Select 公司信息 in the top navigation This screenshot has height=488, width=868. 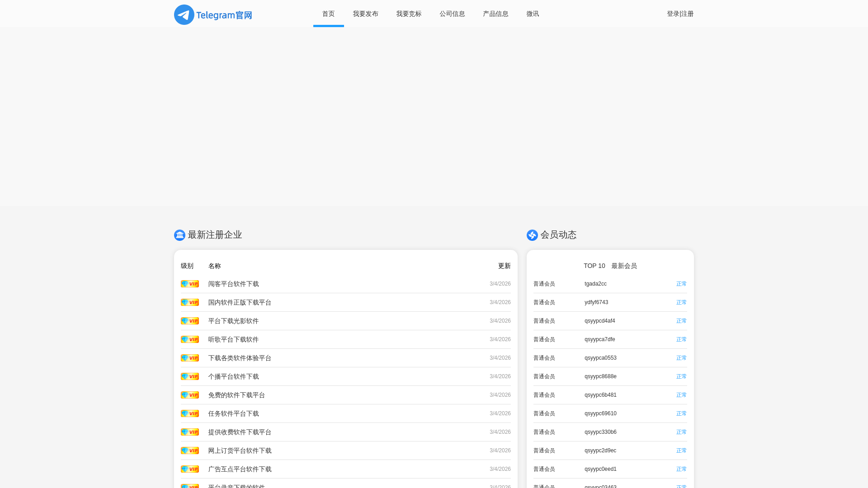pyautogui.click(x=453, y=14)
